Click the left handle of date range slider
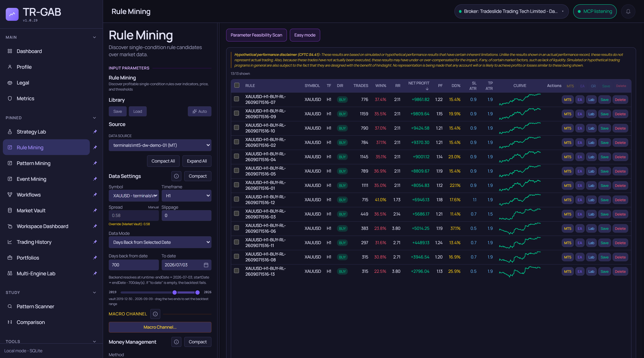Image resolution: width=644 pixels, height=358 pixels. pyautogui.click(x=175, y=292)
